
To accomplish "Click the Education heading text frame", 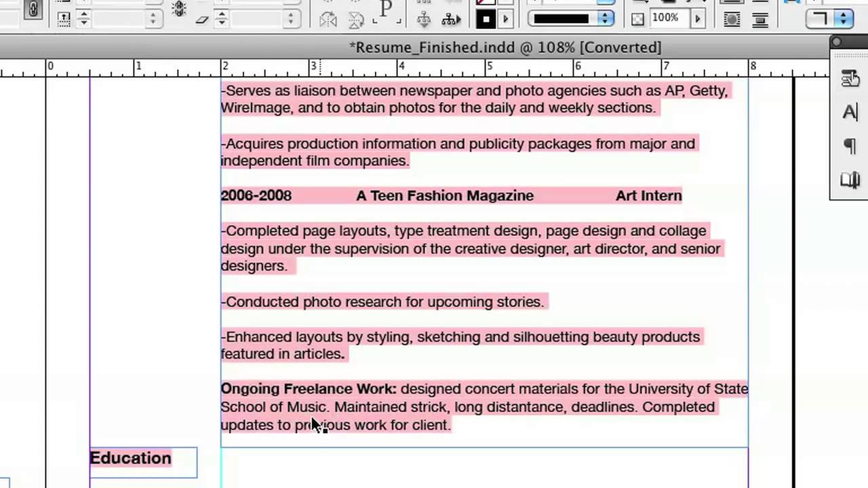I will pyautogui.click(x=143, y=462).
